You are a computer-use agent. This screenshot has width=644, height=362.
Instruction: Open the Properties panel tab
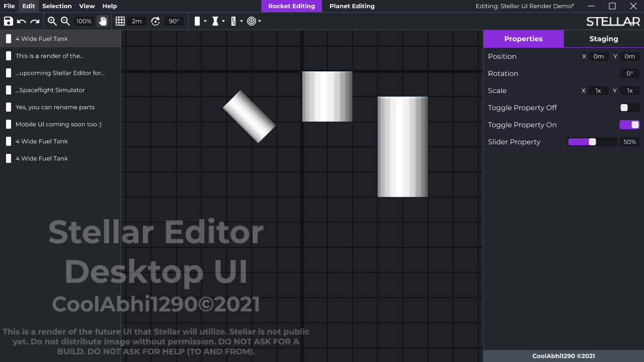click(x=523, y=39)
